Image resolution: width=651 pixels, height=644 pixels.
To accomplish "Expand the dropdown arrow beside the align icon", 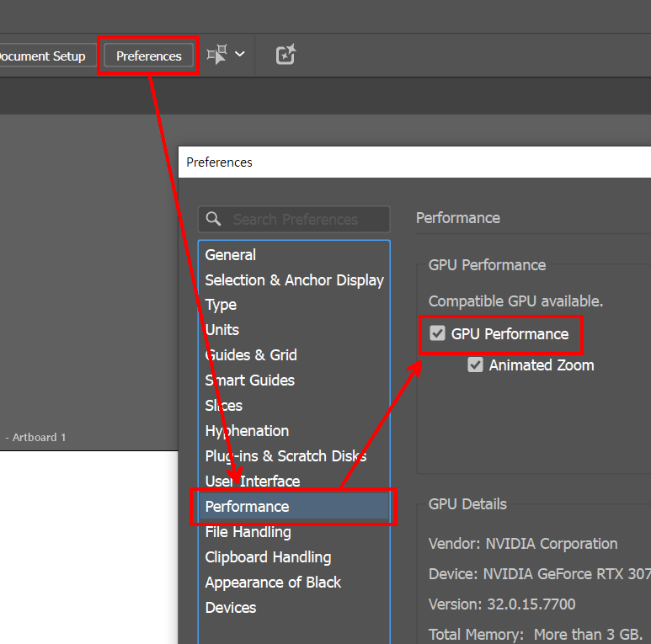I will [239, 54].
